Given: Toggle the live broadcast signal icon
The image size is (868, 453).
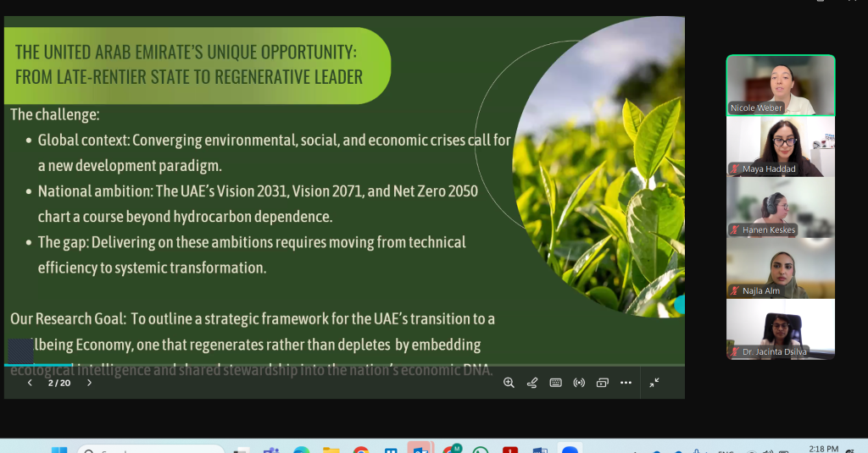Looking at the screenshot, I should (x=579, y=383).
